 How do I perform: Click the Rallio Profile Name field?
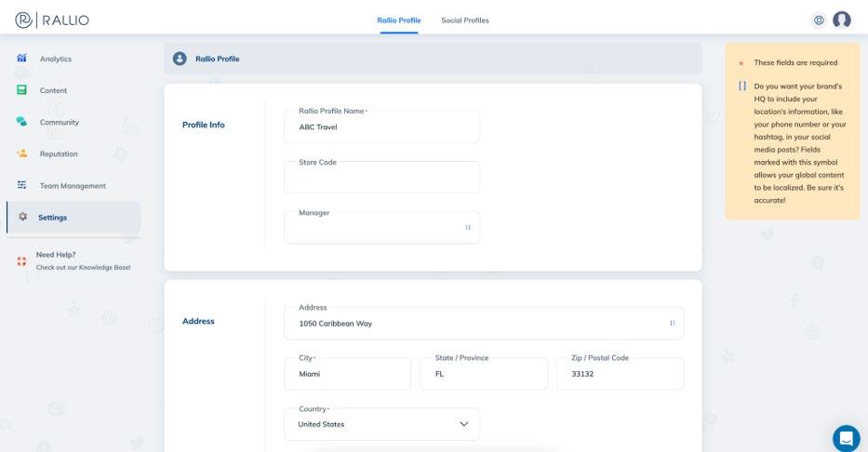point(382,126)
